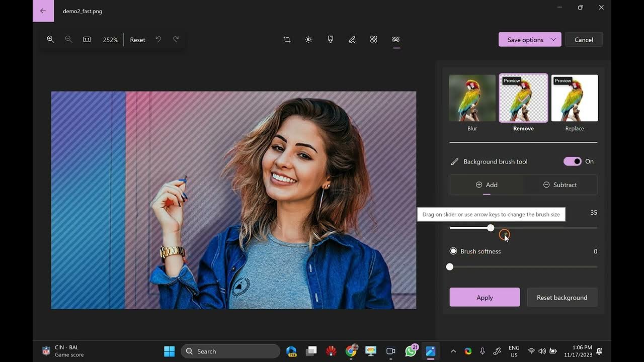Zoom in on the image

pyautogui.click(x=50, y=39)
